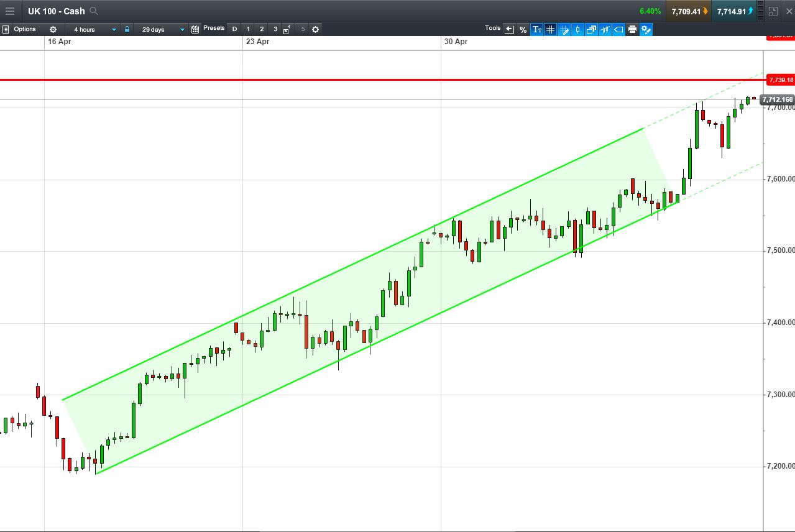This screenshot has height=532, width=795.
Task: Select preset 2
Action: [x=262, y=29]
